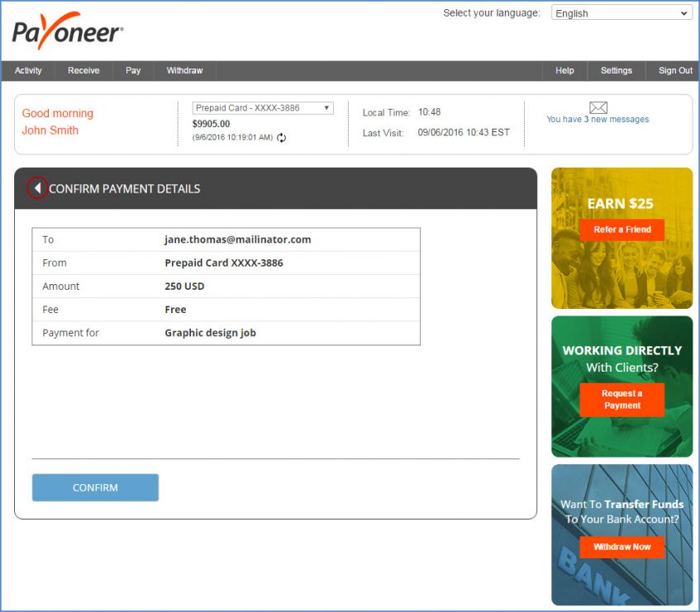Image resolution: width=700 pixels, height=612 pixels.
Task: Click the 'CONFIRM PAYMENT DETAILS' heading
Action: [x=125, y=188]
